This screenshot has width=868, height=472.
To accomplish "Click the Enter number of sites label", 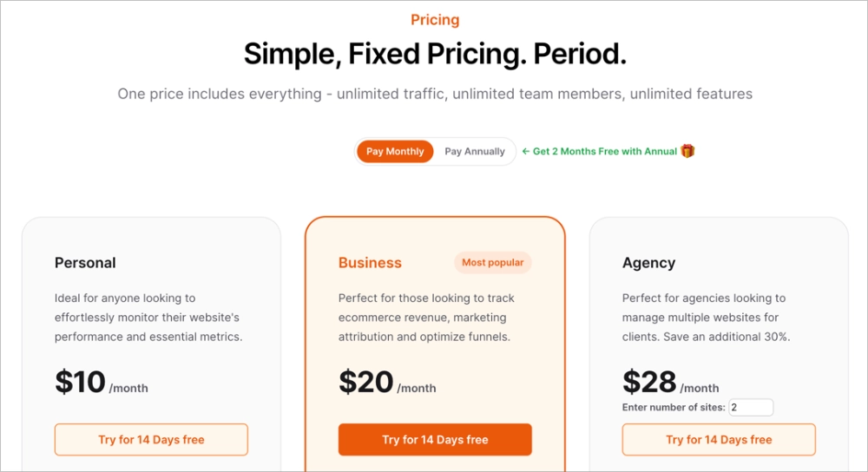I will pyautogui.click(x=674, y=407).
